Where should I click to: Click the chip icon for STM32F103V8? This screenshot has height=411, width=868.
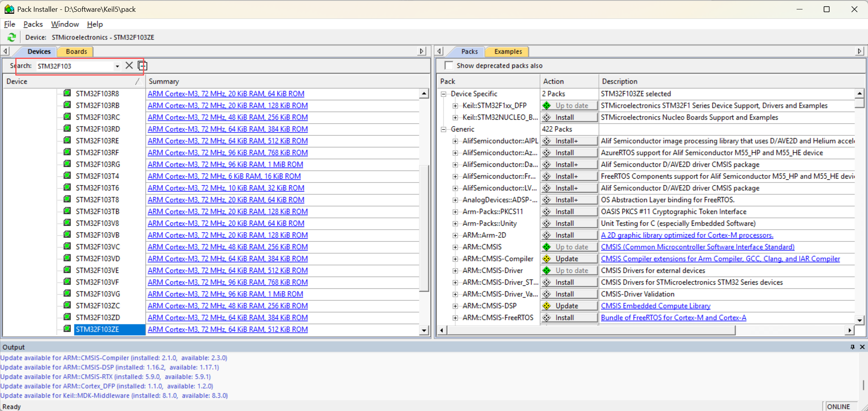point(67,223)
